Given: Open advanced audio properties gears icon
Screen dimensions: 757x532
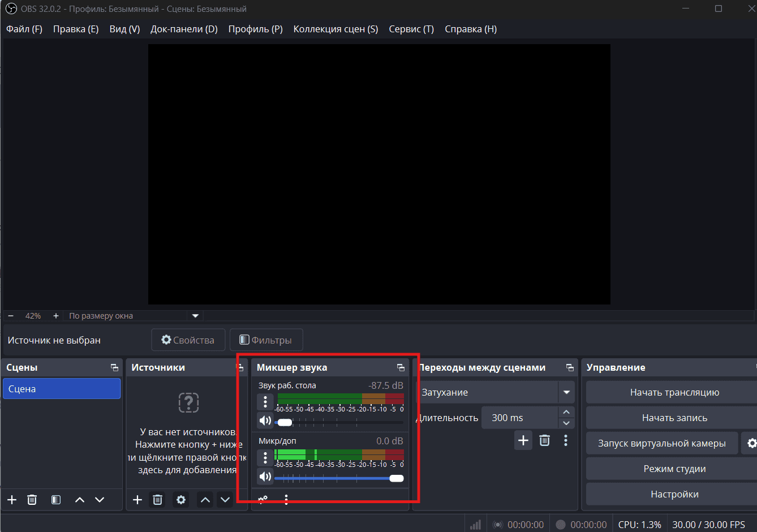Looking at the screenshot, I should [x=263, y=499].
